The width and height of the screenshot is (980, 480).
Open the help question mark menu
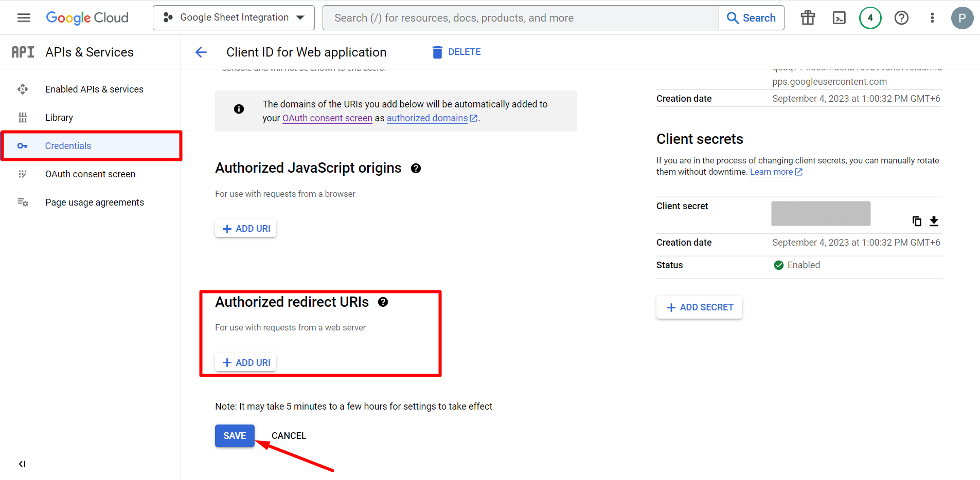901,18
